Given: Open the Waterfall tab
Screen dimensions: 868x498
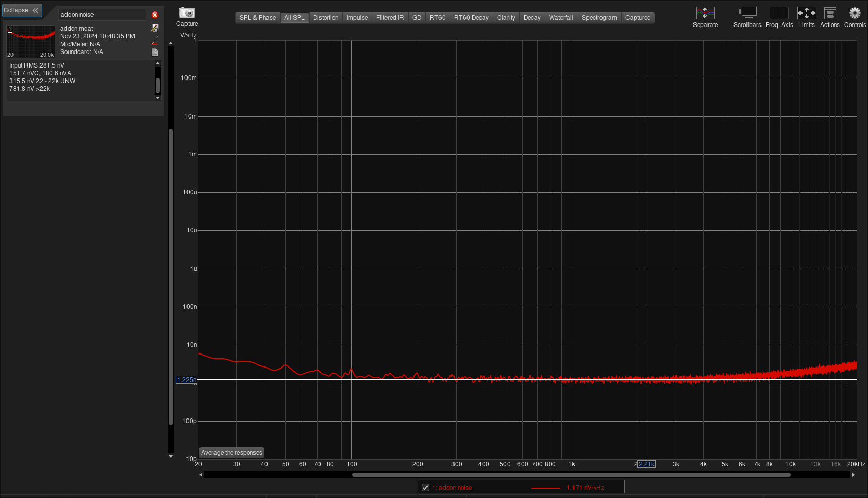Looking at the screenshot, I should pos(561,18).
